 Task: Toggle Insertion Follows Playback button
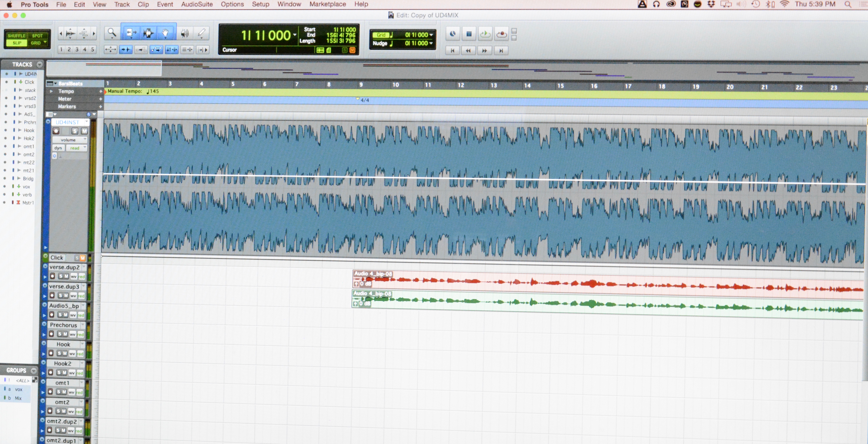click(203, 50)
